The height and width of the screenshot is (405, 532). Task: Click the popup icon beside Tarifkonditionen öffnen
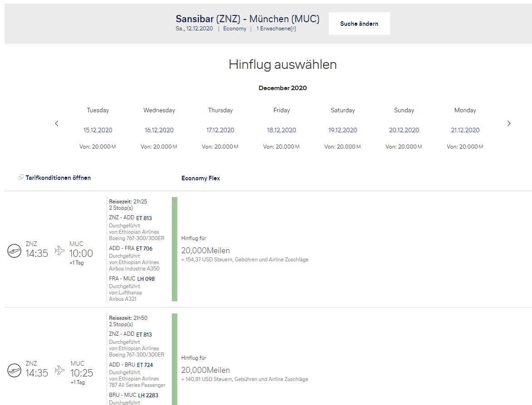click(21, 177)
